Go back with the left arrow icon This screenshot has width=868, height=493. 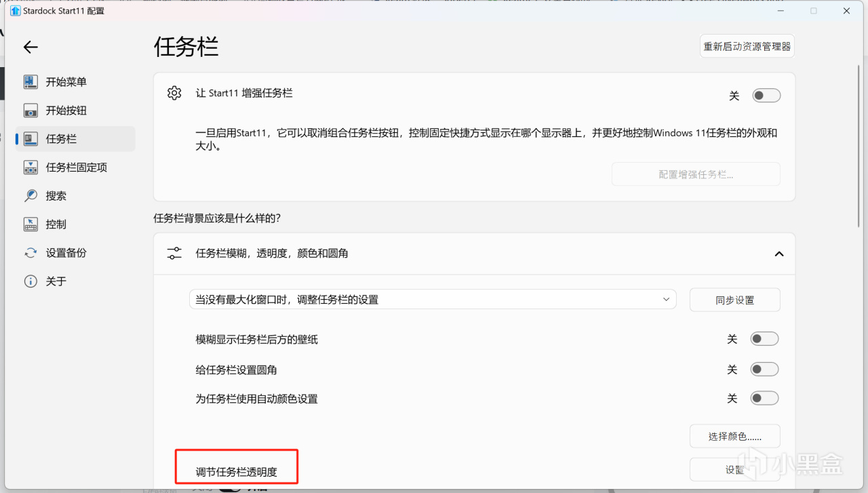tap(31, 47)
